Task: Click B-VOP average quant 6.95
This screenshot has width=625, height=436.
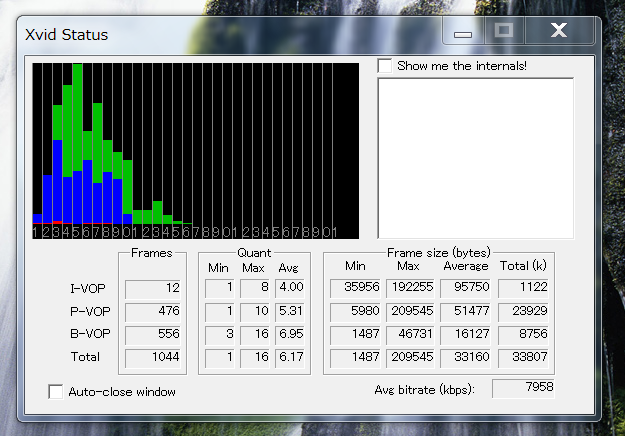Action: [290, 335]
